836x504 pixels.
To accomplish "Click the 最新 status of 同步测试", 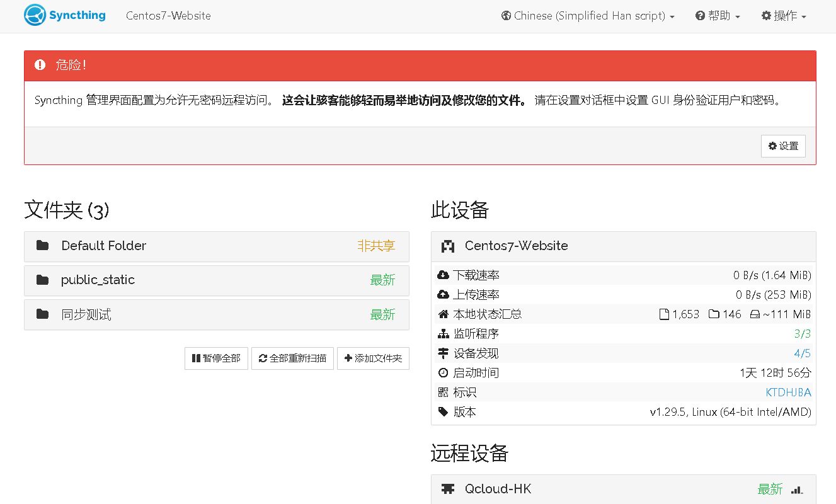I will tap(382, 314).
